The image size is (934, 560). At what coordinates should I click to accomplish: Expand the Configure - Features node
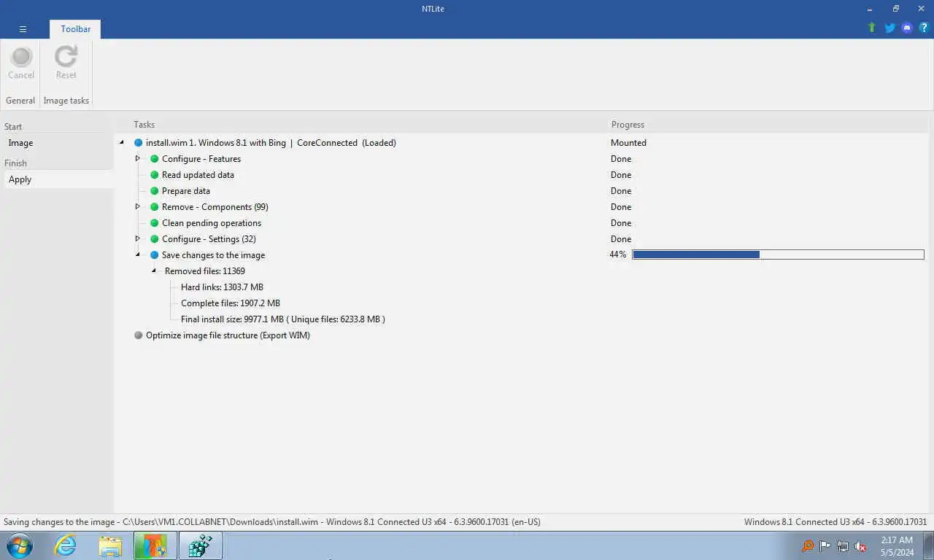(137, 158)
